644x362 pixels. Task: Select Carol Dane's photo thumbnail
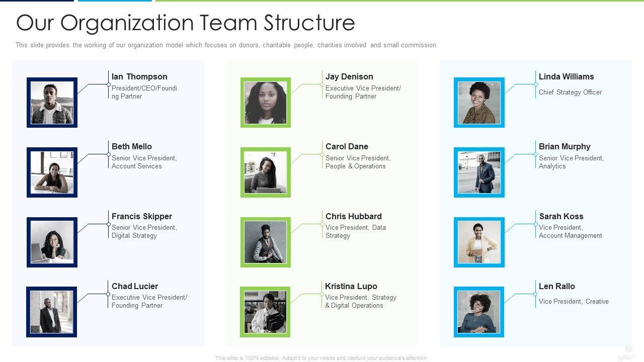tap(266, 172)
